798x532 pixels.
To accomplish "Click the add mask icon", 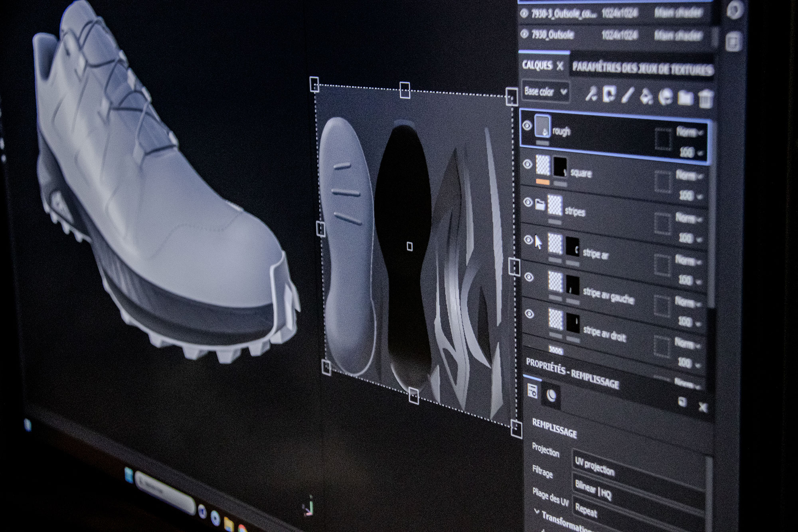I will point(609,94).
